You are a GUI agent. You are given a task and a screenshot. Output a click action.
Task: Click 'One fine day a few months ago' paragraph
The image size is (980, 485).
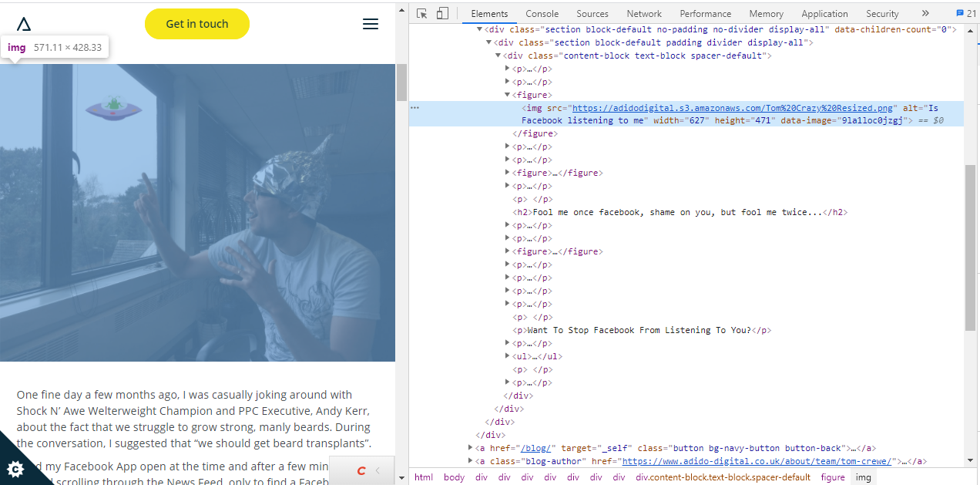(193, 419)
